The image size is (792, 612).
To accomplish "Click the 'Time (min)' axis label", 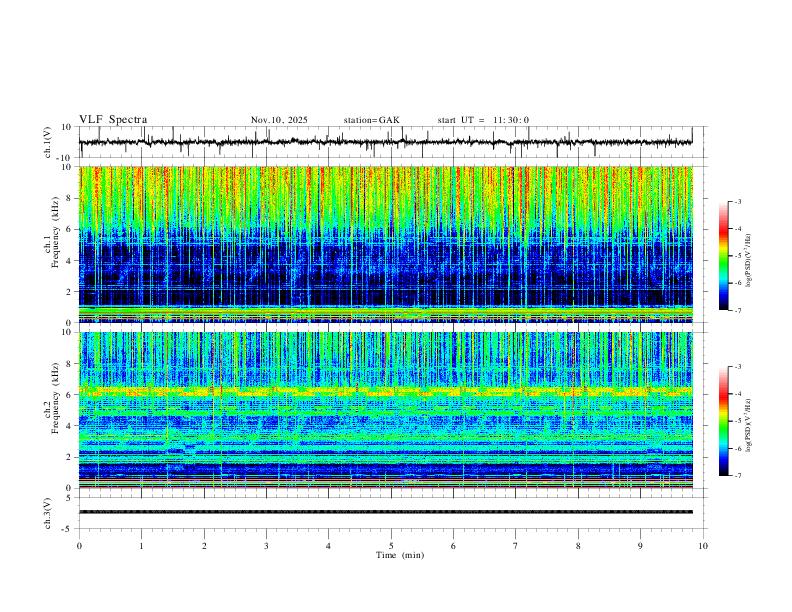I will 400,555.
